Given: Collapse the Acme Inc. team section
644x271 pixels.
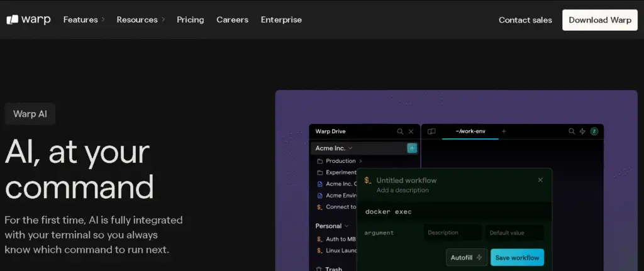Looking at the screenshot, I should [350, 148].
